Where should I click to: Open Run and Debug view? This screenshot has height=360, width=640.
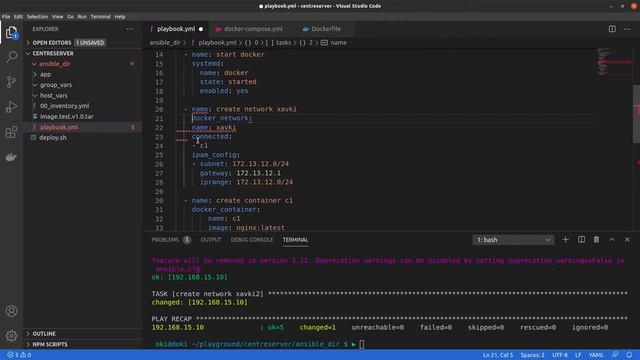click(x=11, y=107)
